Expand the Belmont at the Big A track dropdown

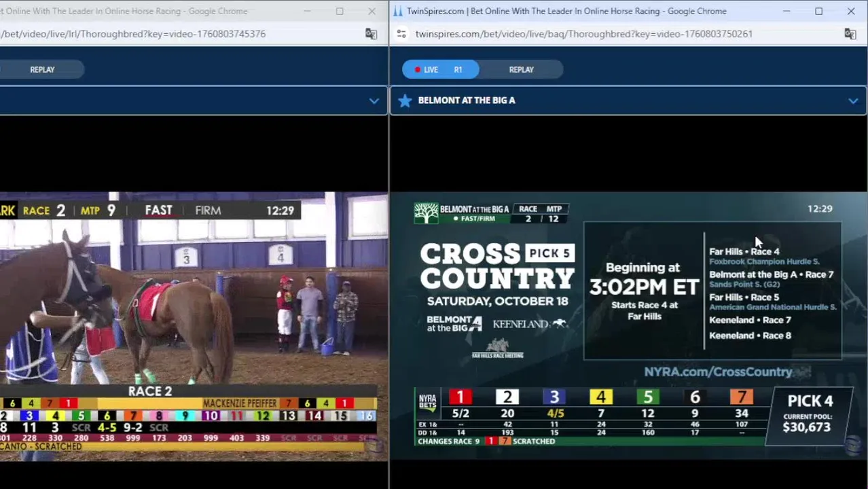tap(853, 101)
